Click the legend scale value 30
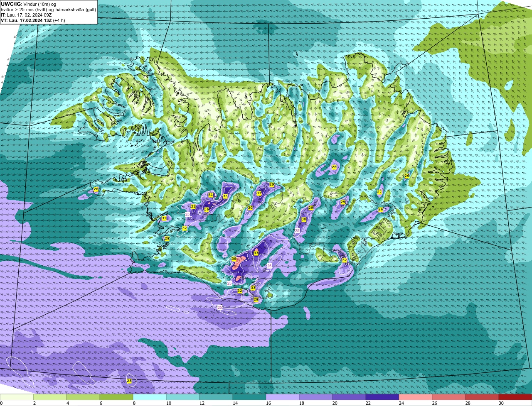The image size is (532, 406). click(500, 403)
